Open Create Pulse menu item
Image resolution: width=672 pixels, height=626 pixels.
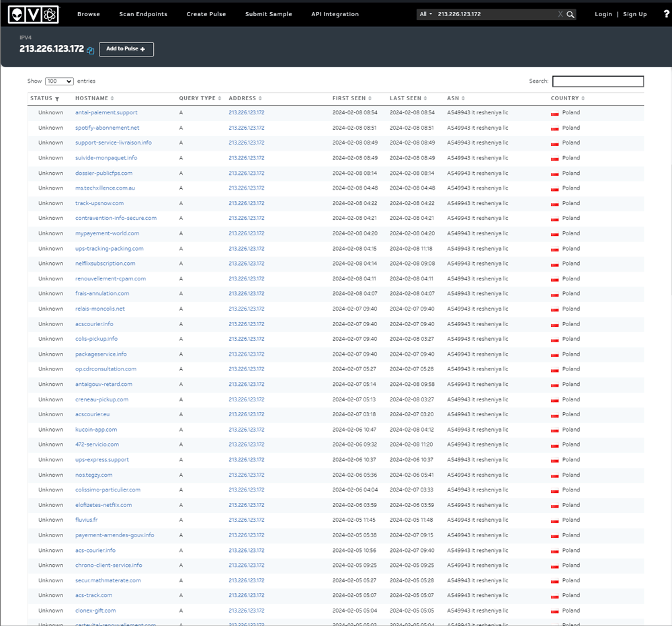click(206, 14)
